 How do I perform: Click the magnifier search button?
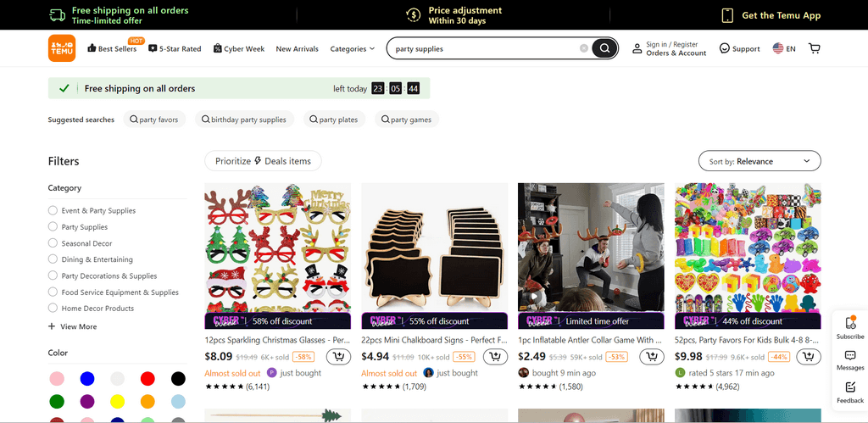[604, 48]
